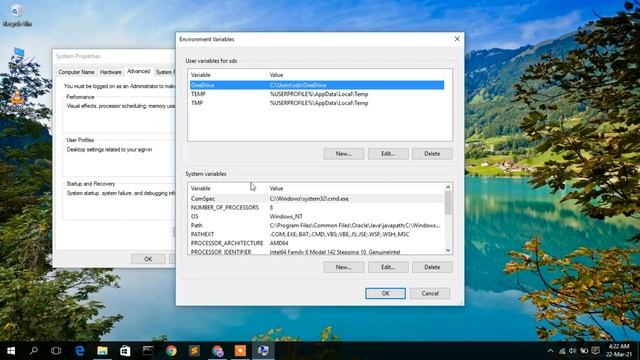Open This PC desktop icon

point(18,57)
